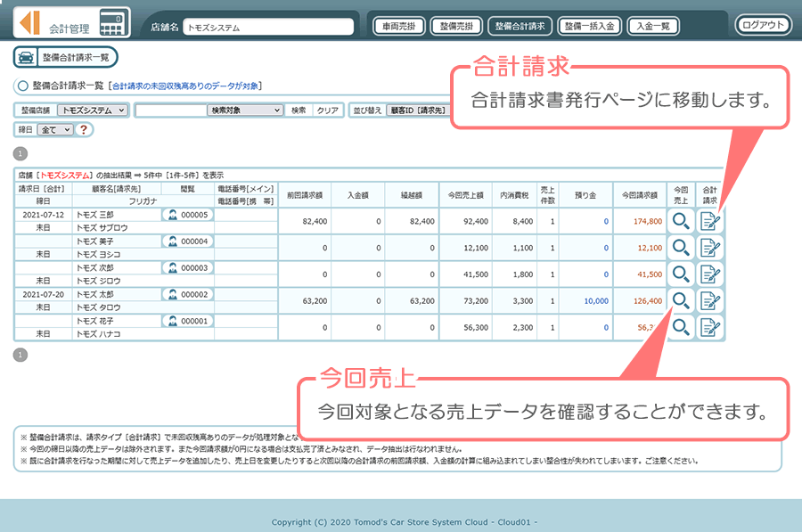Go to the 整備一括入金 menu

[x=589, y=26]
